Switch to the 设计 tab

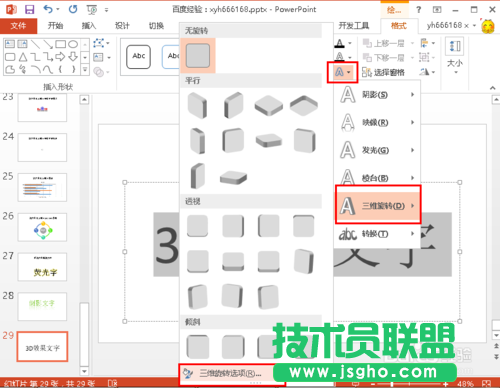click(122, 26)
